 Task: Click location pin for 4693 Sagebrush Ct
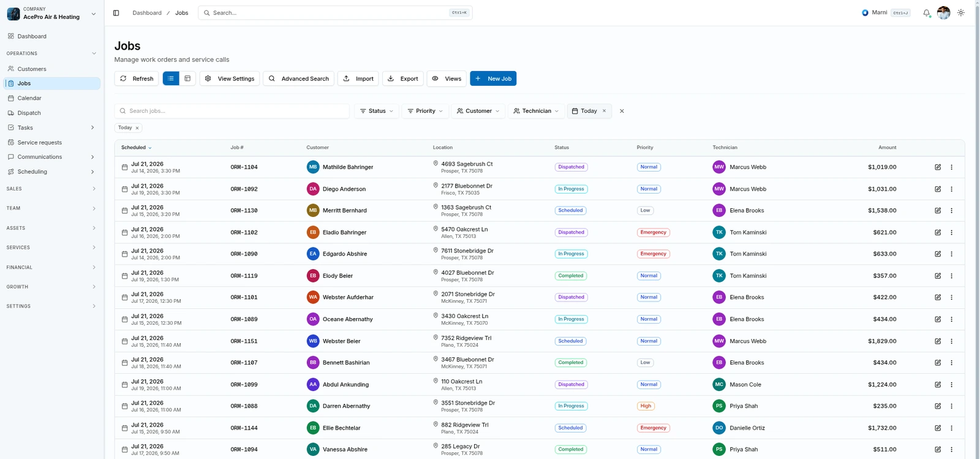[x=435, y=164]
